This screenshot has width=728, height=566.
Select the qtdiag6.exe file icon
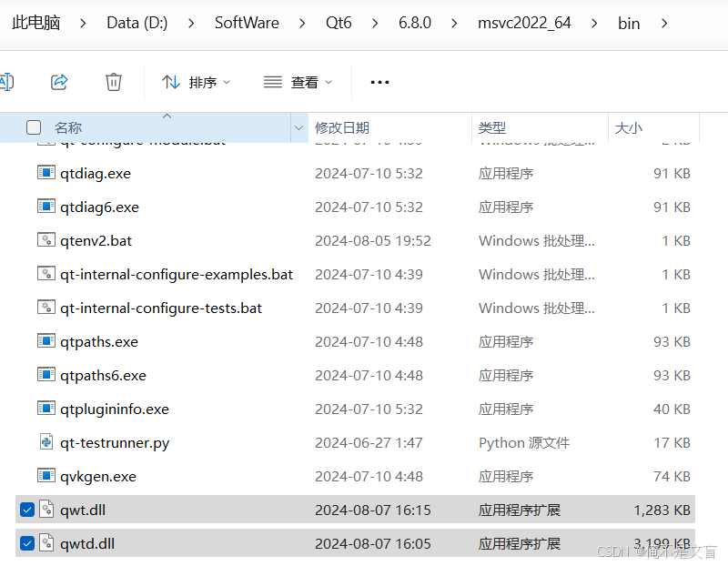pyautogui.click(x=46, y=206)
